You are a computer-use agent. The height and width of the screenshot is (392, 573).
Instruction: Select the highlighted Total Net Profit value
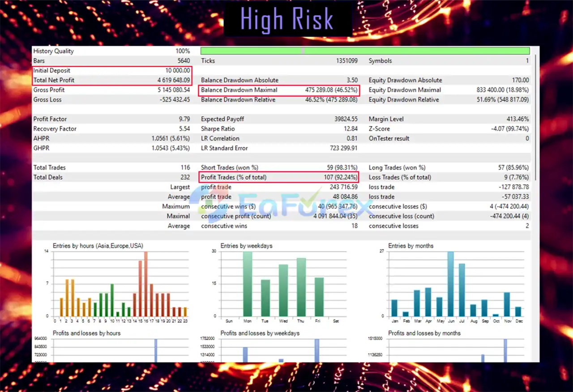click(x=175, y=80)
